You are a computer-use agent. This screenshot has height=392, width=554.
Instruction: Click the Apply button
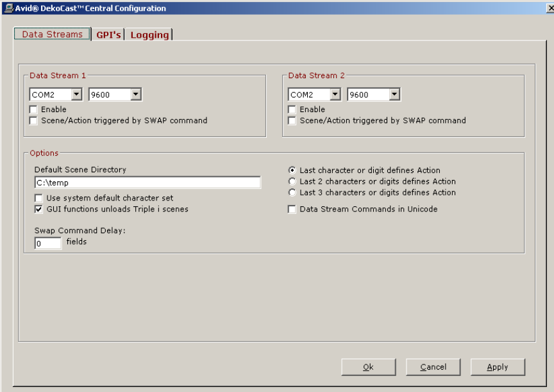498,367
